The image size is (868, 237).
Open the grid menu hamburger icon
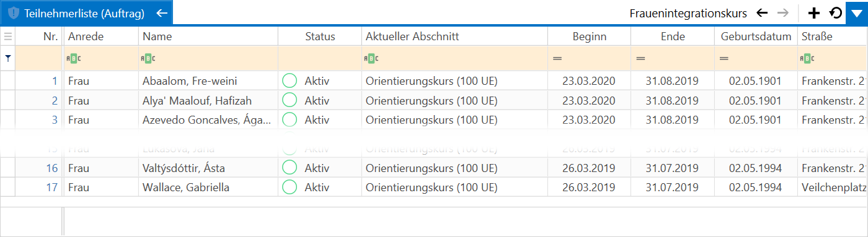coord(8,37)
